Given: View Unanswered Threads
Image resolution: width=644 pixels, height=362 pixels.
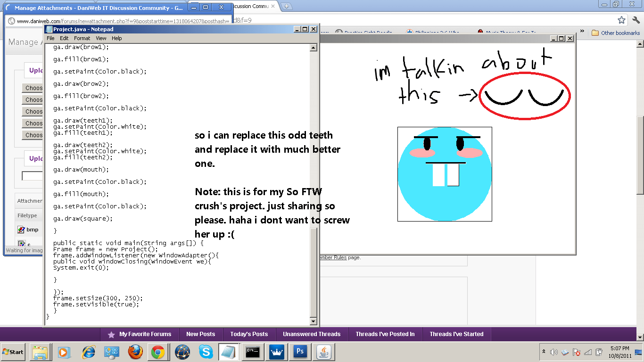Looking at the screenshot, I should point(312,334).
